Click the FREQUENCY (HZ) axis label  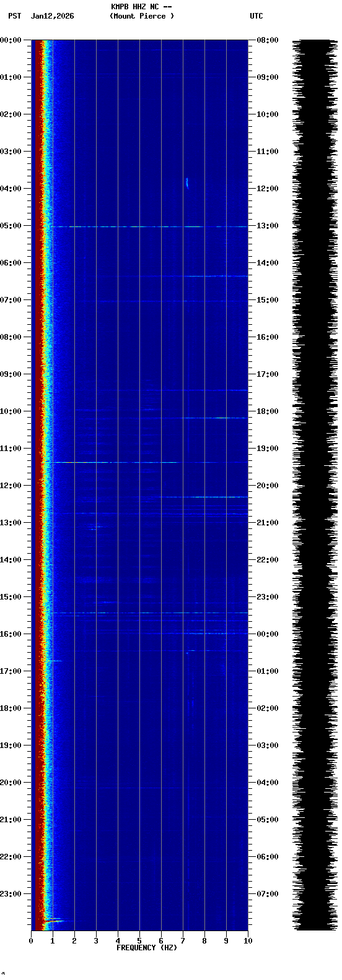tap(147, 948)
